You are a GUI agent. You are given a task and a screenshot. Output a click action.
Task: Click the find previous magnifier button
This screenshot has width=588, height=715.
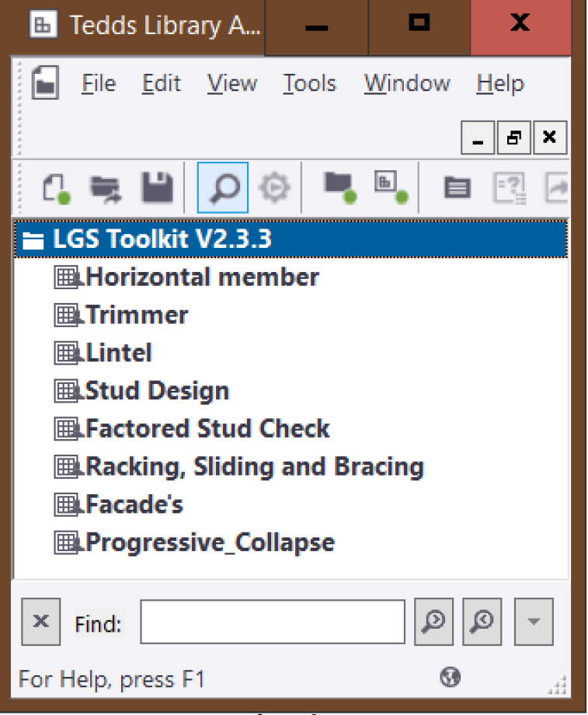coord(482,623)
